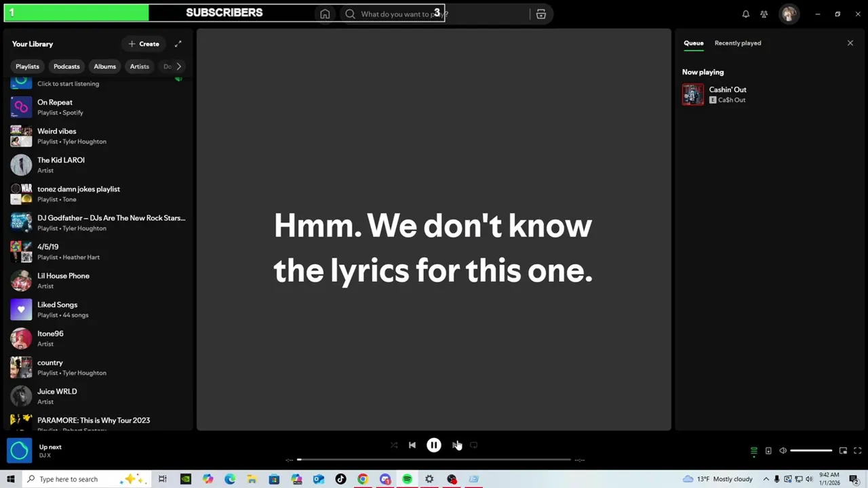Open the notifications bell in Spotify
The height and width of the screenshot is (488, 868).
click(745, 14)
